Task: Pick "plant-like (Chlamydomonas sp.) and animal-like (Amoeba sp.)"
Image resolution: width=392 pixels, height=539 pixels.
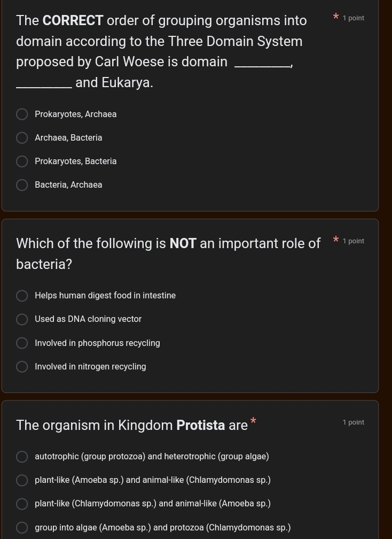Action: pyautogui.click(x=22, y=504)
